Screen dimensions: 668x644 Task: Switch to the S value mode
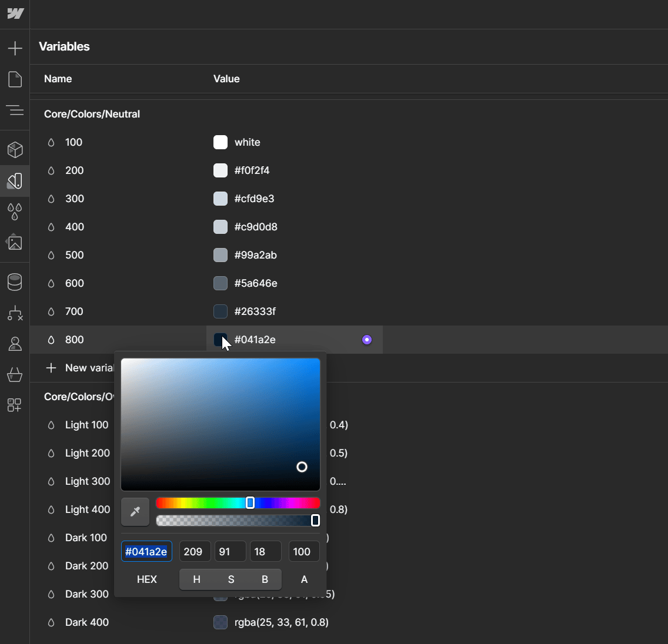(x=230, y=579)
